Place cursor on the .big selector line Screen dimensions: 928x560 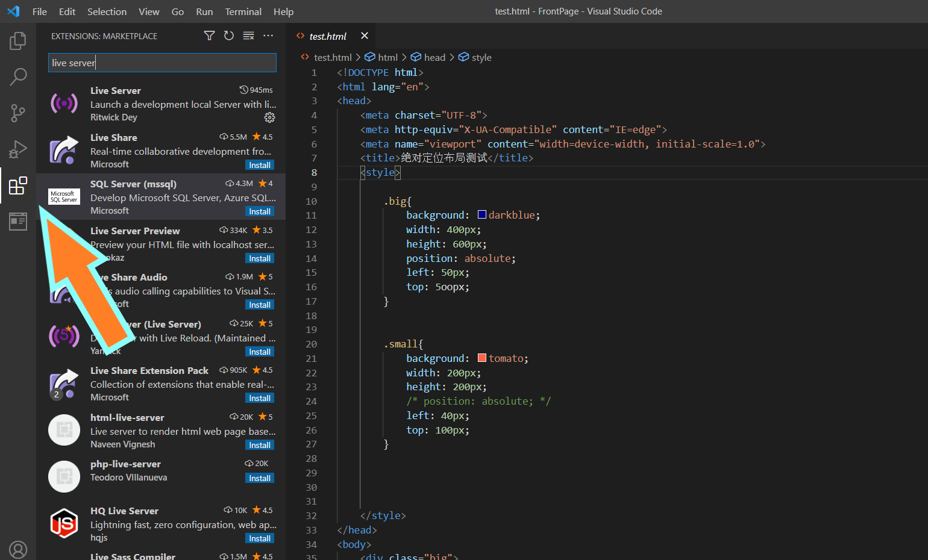coord(398,201)
